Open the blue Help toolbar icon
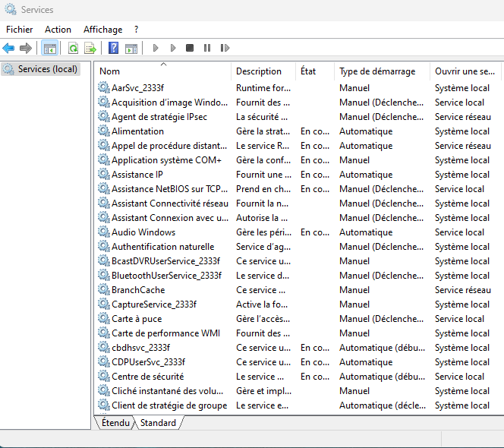Screen dimensions: 504x448 click(x=113, y=49)
